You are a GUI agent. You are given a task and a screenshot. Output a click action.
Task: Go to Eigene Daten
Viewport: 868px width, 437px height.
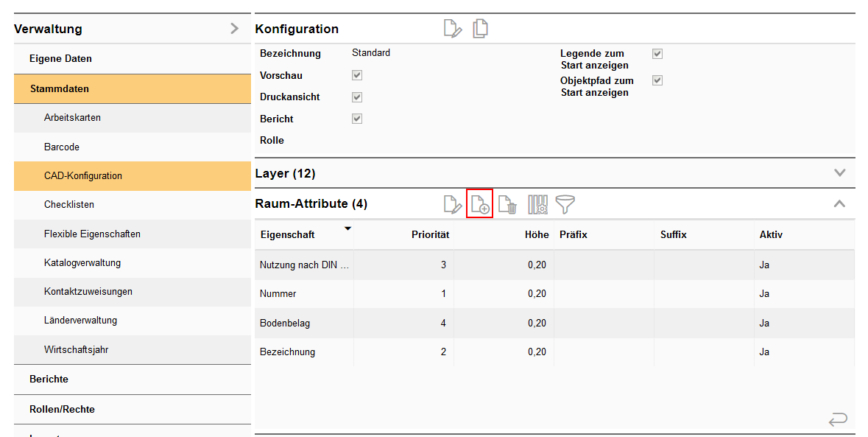pyautogui.click(x=60, y=59)
